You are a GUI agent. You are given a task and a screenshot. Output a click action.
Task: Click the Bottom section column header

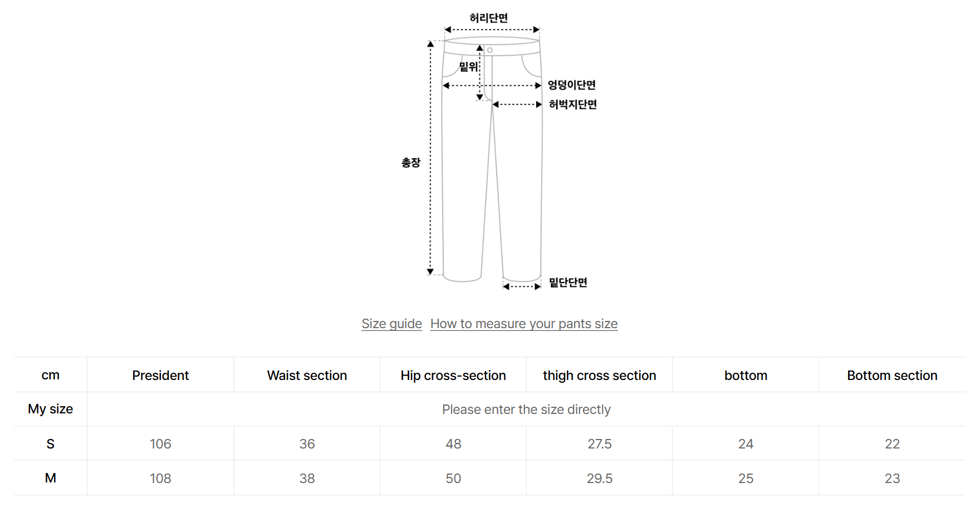coord(892,376)
